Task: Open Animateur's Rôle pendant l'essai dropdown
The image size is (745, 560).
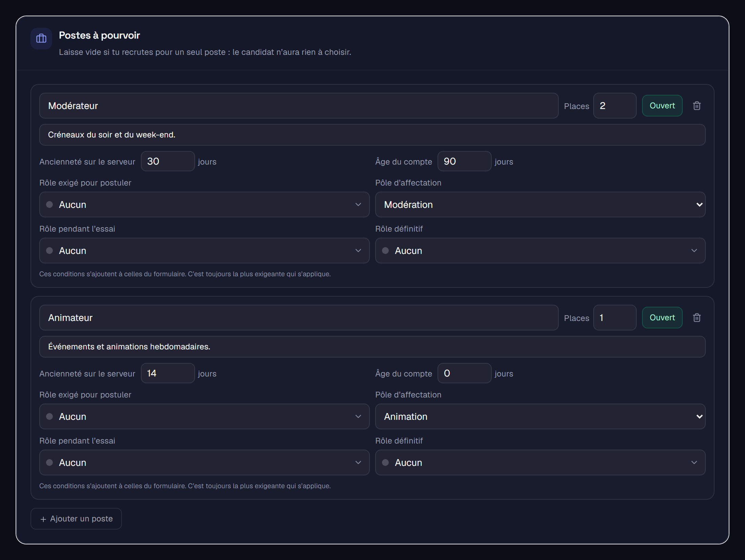Action: coord(204,462)
